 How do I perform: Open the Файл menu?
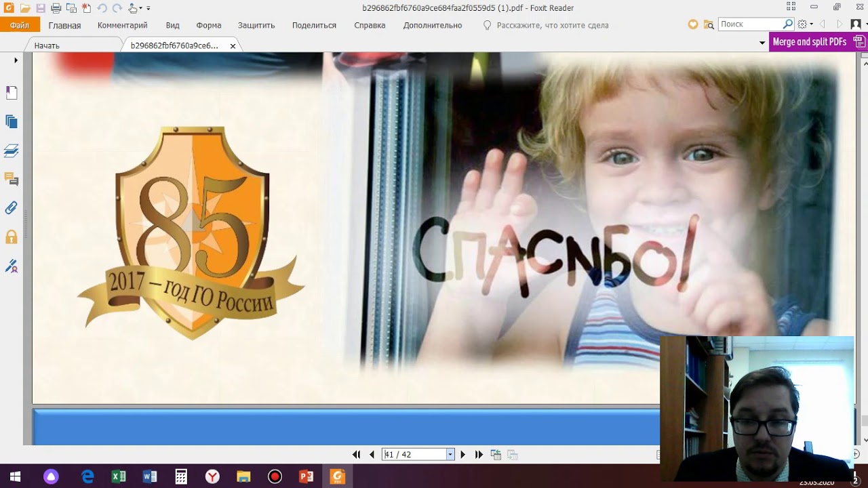click(x=20, y=25)
